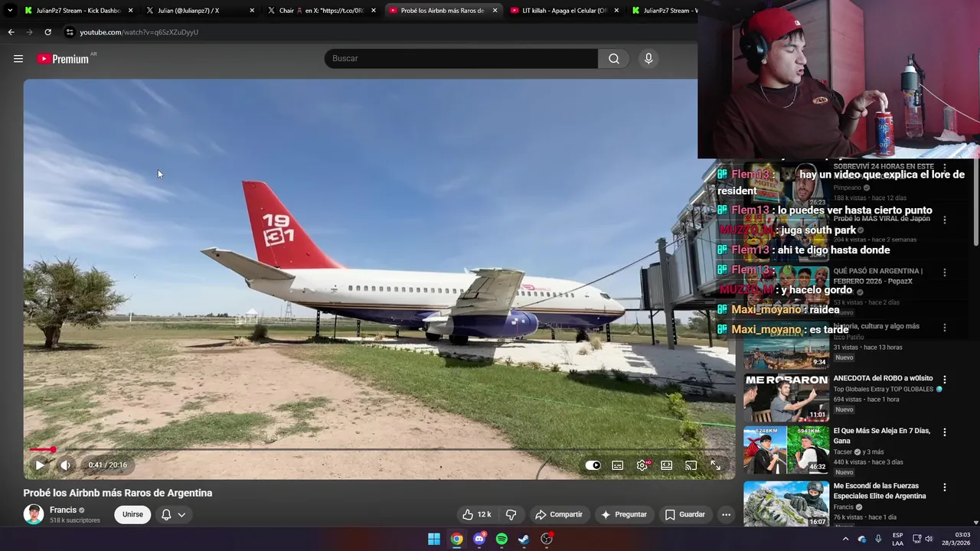Join the channel with Unirse button
The width and height of the screenshot is (980, 551).
pyautogui.click(x=132, y=514)
